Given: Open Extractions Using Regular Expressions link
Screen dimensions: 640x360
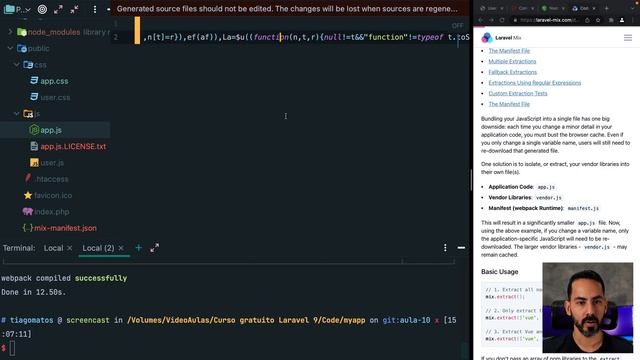Looking at the screenshot, I should (535, 82).
